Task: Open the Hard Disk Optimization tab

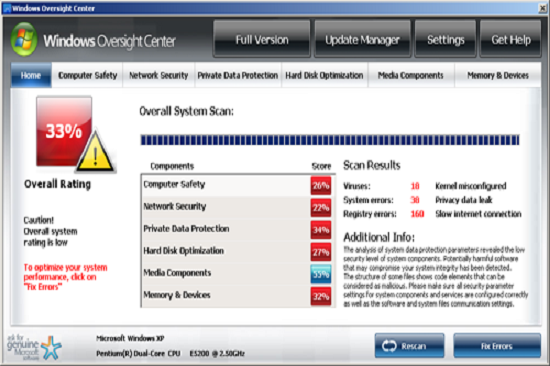Action: click(324, 75)
